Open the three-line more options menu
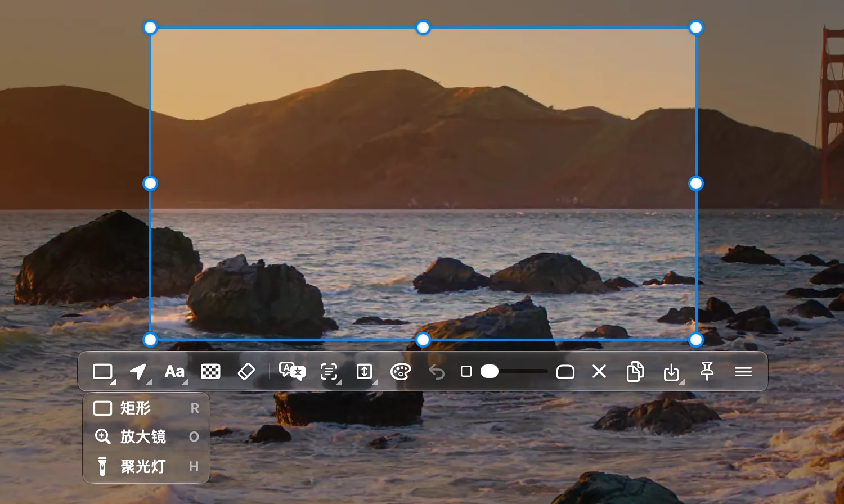The width and height of the screenshot is (844, 504). click(x=743, y=372)
